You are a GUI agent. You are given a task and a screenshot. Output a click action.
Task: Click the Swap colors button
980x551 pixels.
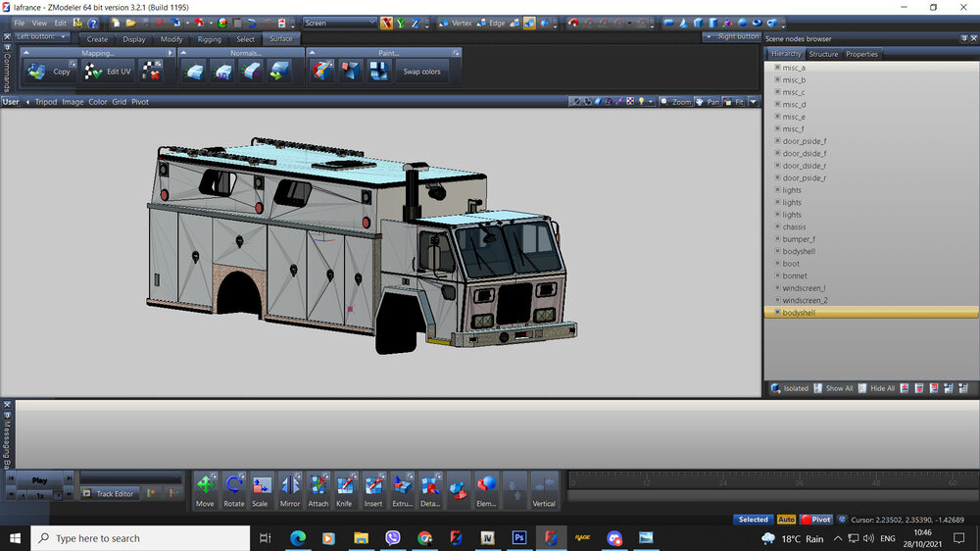pos(422,71)
